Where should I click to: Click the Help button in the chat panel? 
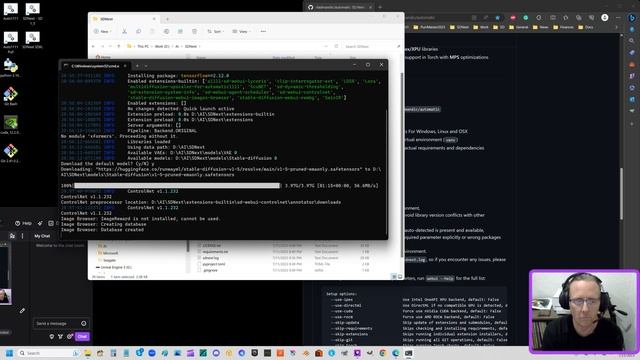(x=23, y=223)
